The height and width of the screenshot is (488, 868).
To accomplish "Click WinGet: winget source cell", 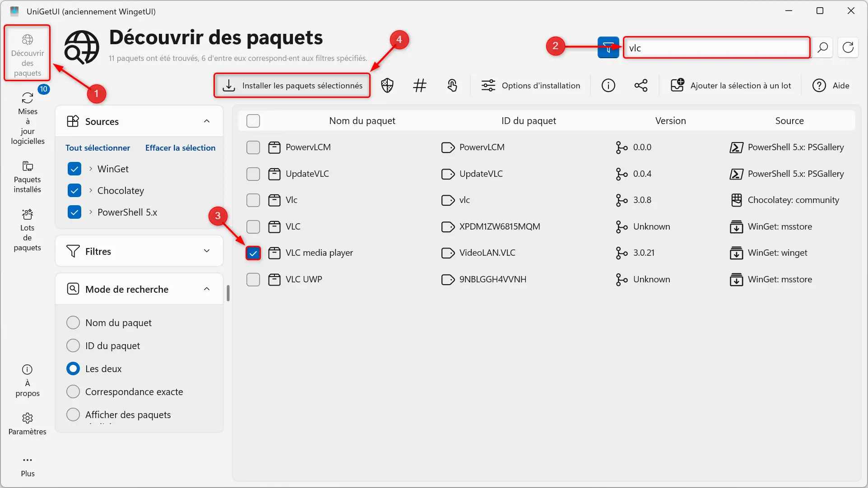I will [x=777, y=253].
